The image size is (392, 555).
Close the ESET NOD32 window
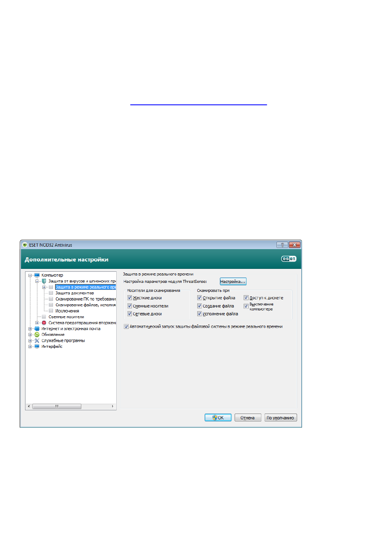coord(294,245)
